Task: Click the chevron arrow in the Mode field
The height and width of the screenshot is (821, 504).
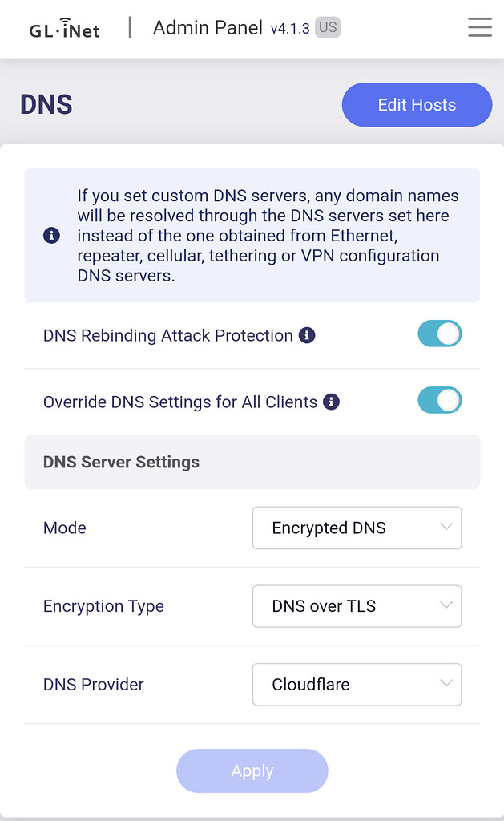Action: click(x=446, y=527)
